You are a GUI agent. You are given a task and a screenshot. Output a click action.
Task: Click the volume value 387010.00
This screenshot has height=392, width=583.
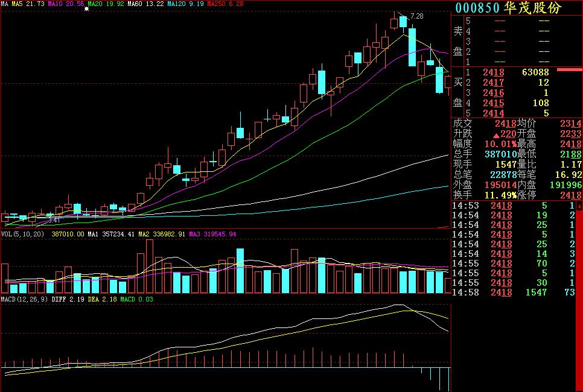68,234
